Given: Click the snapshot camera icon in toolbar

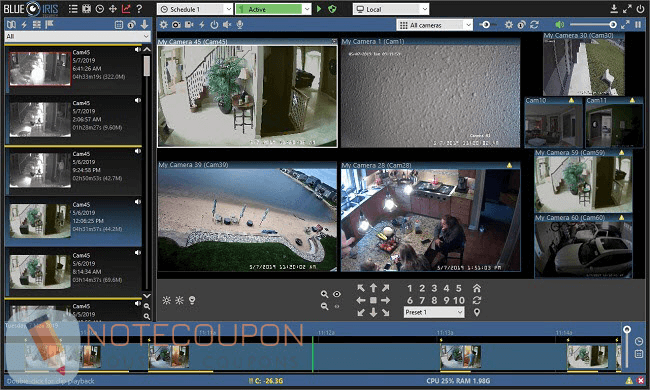Looking at the screenshot, I should click(176, 25).
